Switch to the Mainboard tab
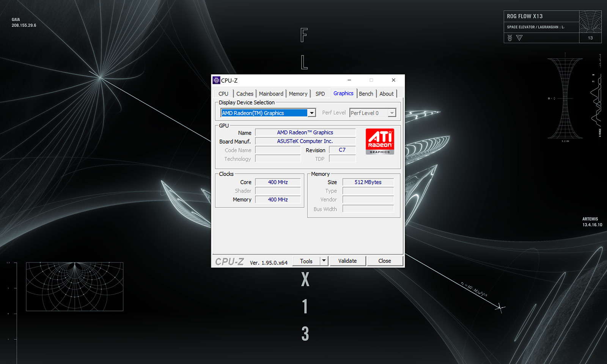Viewport: 607px width, 364px height. pyautogui.click(x=271, y=94)
